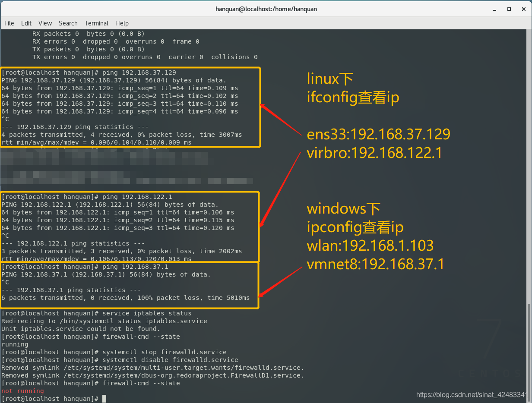Image resolution: width=532 pixels, height=403 pixels.
Task: Click the 'TX errors 0 dropped 0' line
Action: tap(145, 57)
